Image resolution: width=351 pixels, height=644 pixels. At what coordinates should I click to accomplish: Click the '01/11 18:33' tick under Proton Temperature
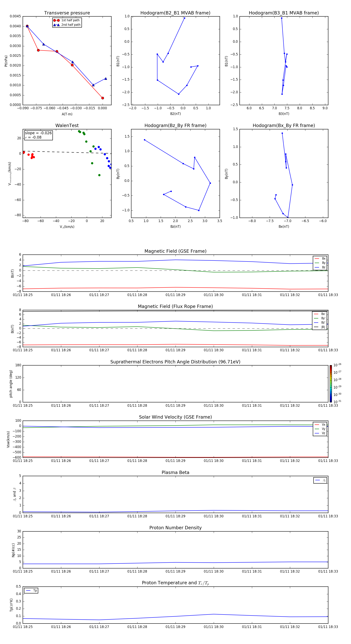coord(328,627)
